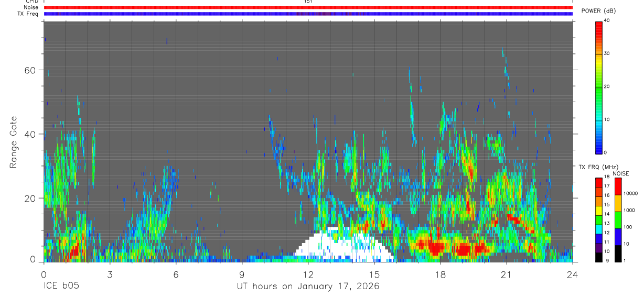Select the TX Freq row label
The height and width of the screenshot is (297, 644).
(28, 14)
